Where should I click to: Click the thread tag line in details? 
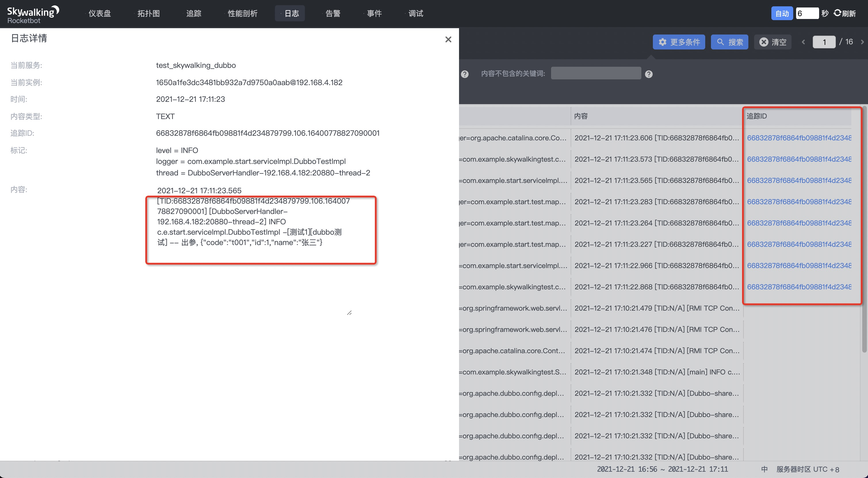click(x=263, y=173)
